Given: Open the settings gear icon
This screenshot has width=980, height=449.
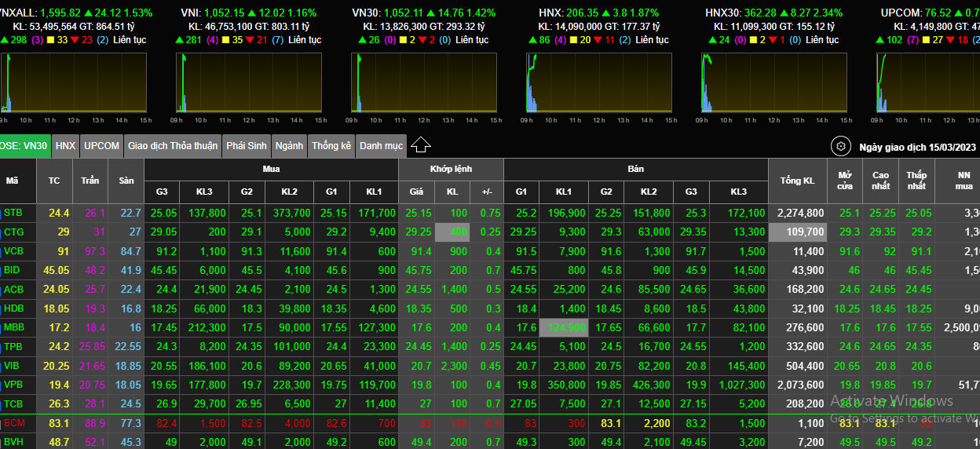Looking at the screenshot, I should coord(840,147).
